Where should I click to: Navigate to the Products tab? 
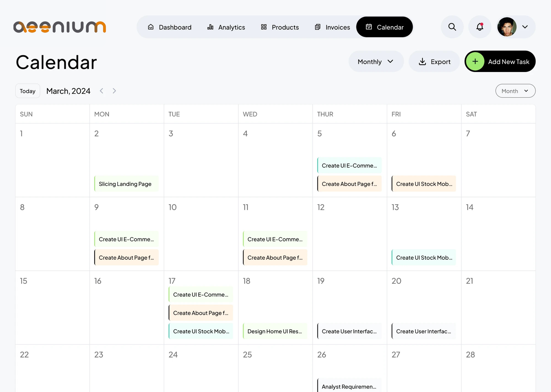click(x=280, y=27)
